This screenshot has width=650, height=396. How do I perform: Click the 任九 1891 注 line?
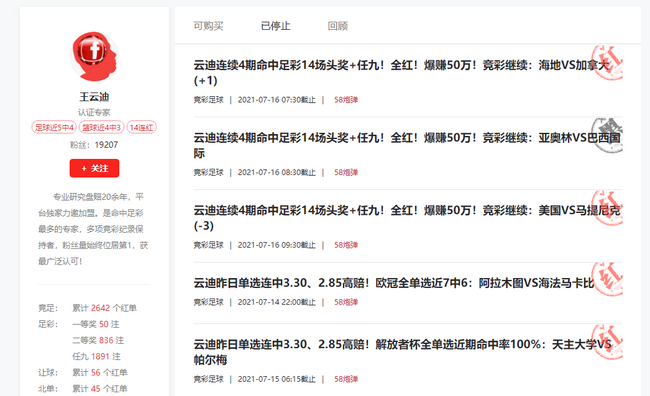tap(97, 357)
